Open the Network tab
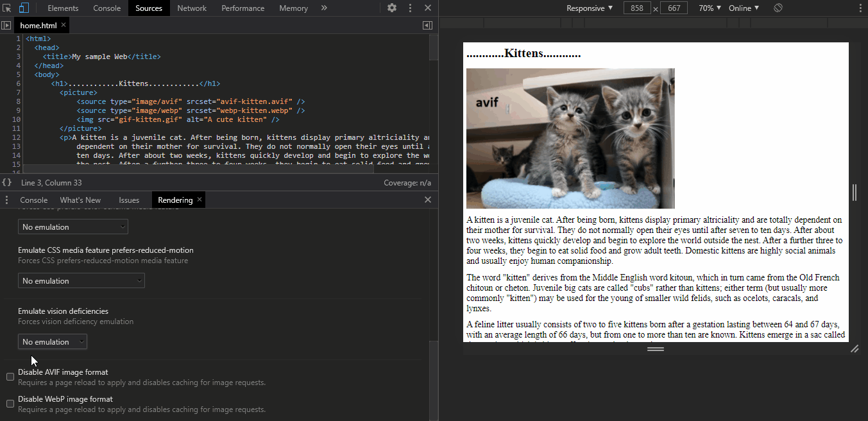The width and height of the screenshot is (868, 421). click(192, 8)
